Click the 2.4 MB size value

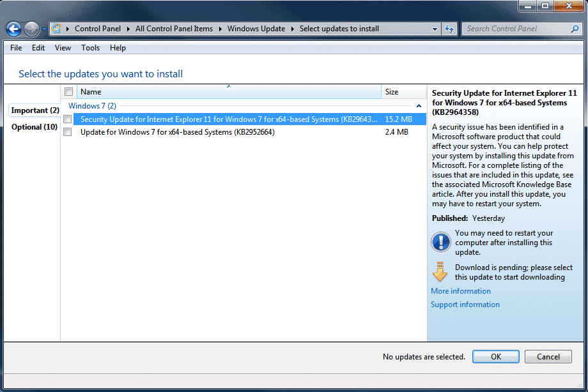[x=396, y=132]
